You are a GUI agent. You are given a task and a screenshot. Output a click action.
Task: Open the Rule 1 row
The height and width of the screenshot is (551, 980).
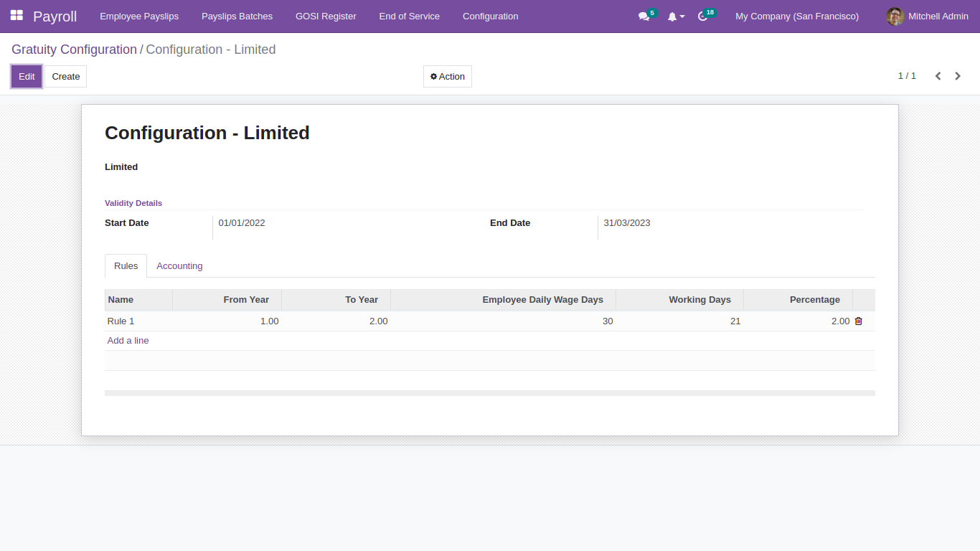point(121,321)
